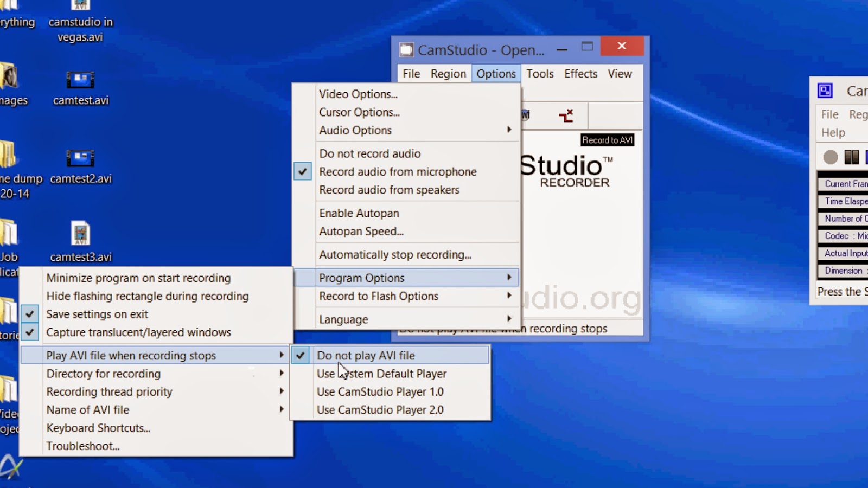The height and width of the screenshot is (488, 868).
Task: Click the red stop recording toolbar icon
Action: coord(566,115)
